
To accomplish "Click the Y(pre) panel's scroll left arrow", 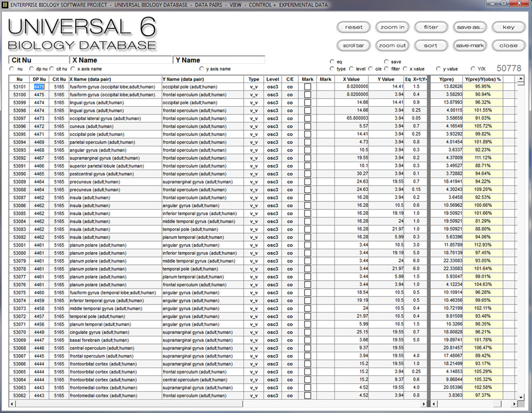I will (434, 404).
